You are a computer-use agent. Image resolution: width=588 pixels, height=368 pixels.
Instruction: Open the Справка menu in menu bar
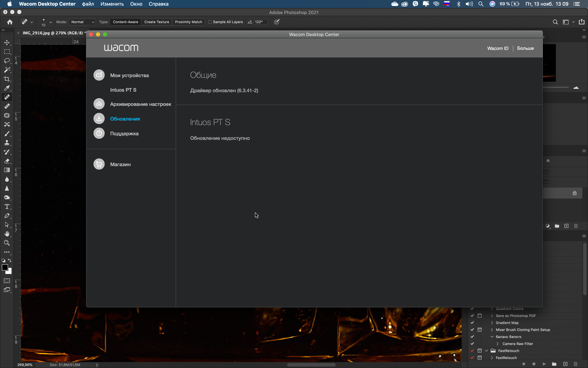click(x=158, y=4)
